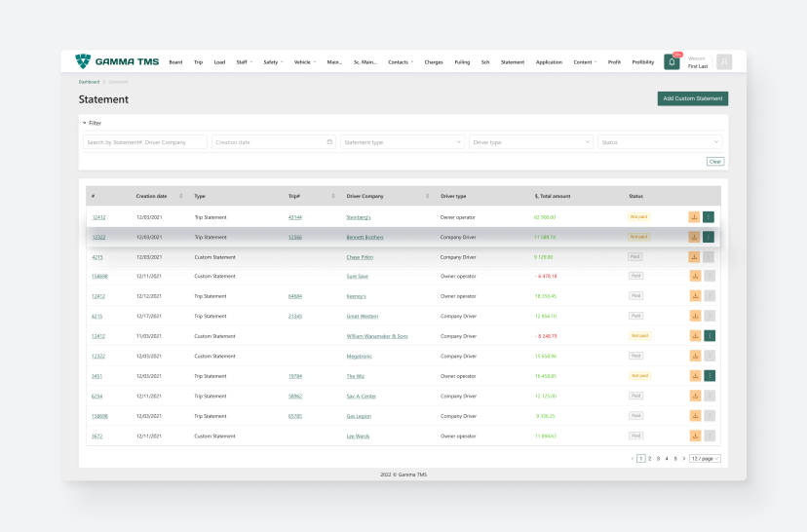Click the Add Custom Statement button
The height and width of the screenshot is (532, 807).
point(692,98)
